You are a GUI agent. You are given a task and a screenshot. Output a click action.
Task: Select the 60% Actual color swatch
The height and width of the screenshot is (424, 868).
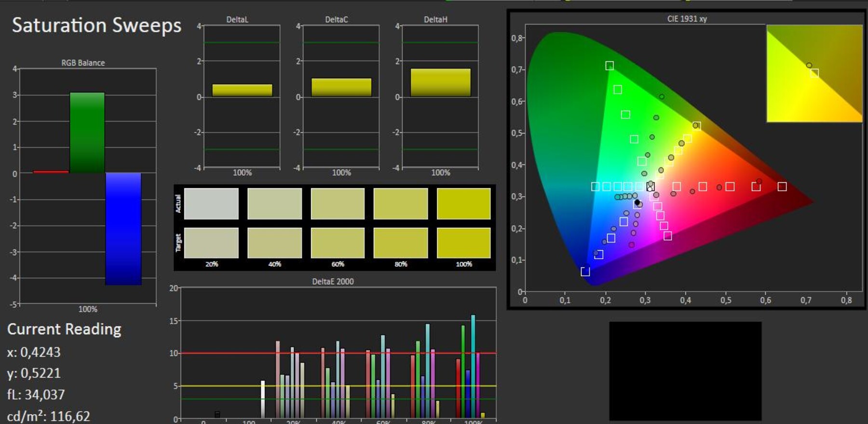pyautogui.click(x=338, y=204)
